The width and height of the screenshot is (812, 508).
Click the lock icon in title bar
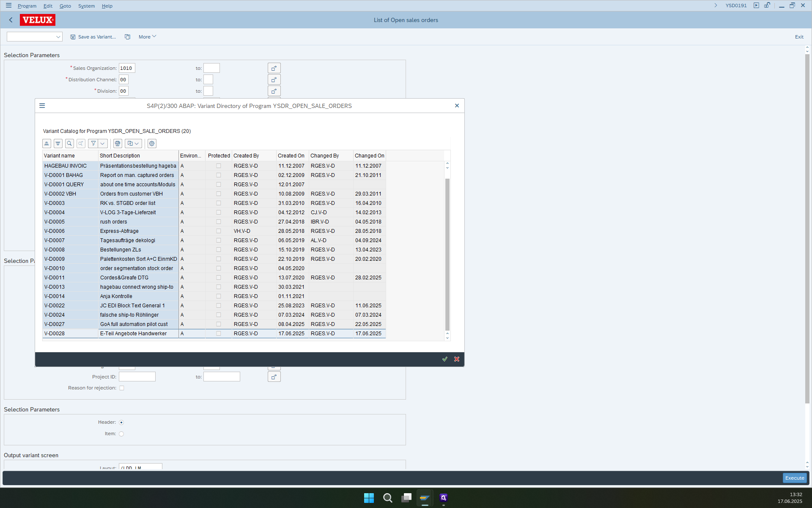[767, 6]
